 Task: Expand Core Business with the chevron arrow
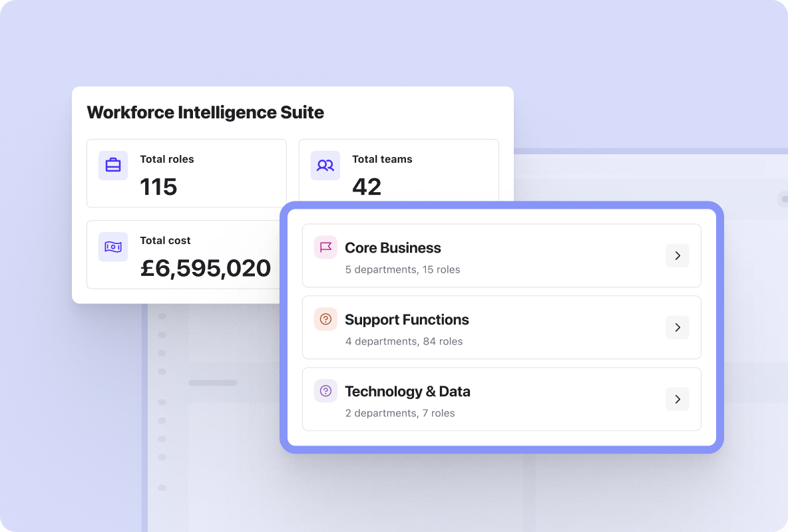pos(678,256)
